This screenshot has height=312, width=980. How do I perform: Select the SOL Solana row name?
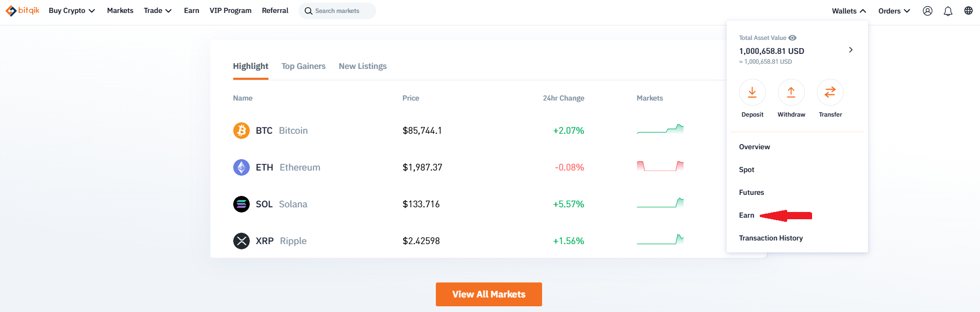pyautogui.click(x=281, y=204)
